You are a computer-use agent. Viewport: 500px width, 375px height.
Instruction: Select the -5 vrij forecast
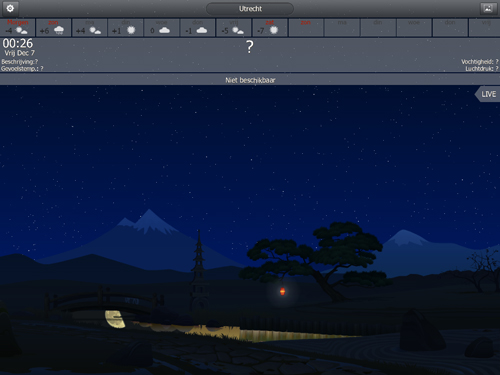click(234, 27)
